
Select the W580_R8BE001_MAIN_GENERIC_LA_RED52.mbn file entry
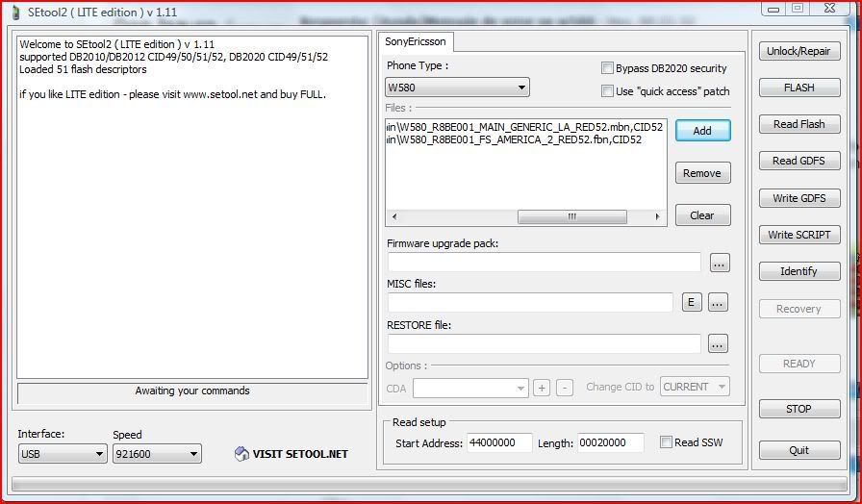pos(525,127)
